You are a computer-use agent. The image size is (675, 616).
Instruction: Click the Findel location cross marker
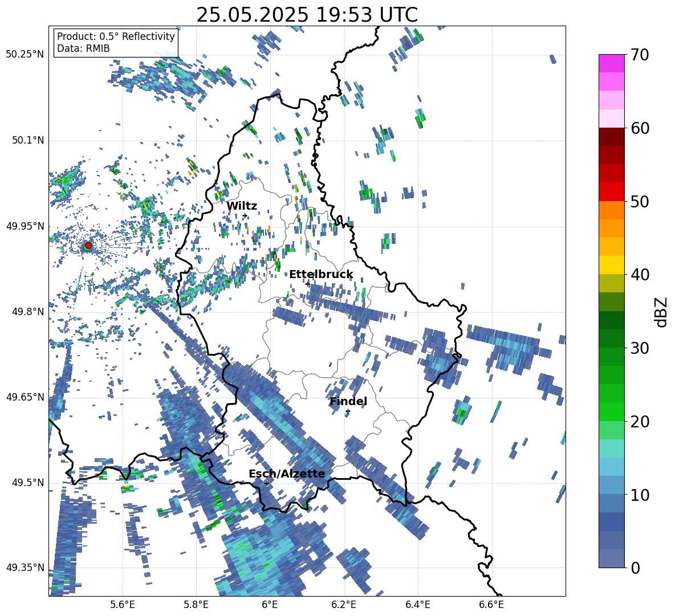click(x=348, y=411)
